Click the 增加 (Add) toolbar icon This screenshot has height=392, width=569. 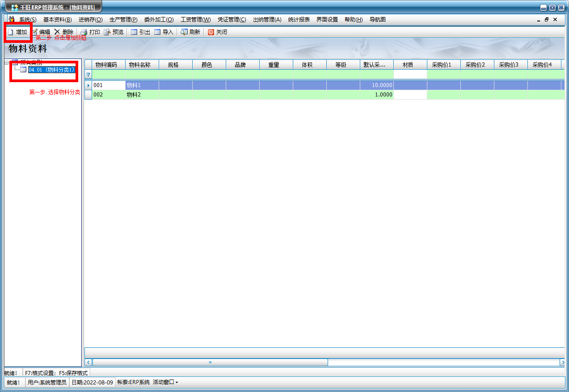pos(11,32)
